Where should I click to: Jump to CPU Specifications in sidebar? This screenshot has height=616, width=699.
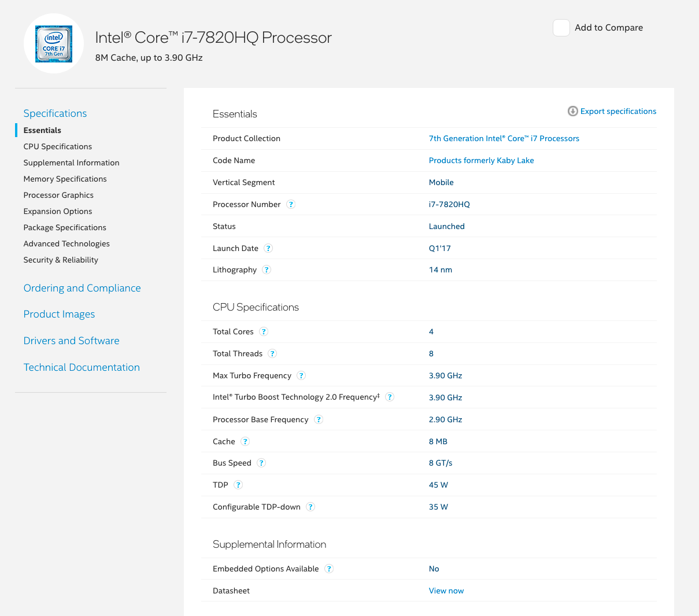pos(58,146)
